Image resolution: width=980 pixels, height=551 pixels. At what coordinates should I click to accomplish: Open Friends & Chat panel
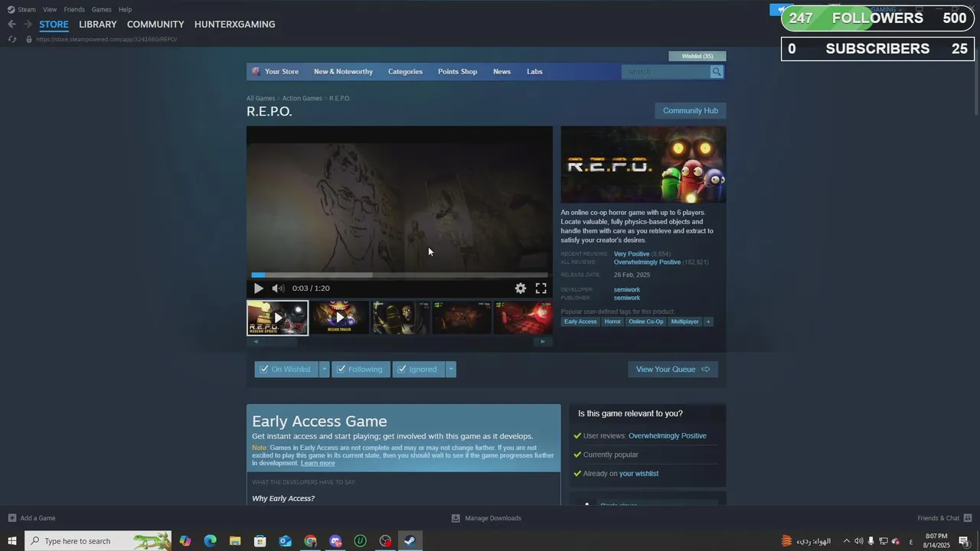coord(945,518)
